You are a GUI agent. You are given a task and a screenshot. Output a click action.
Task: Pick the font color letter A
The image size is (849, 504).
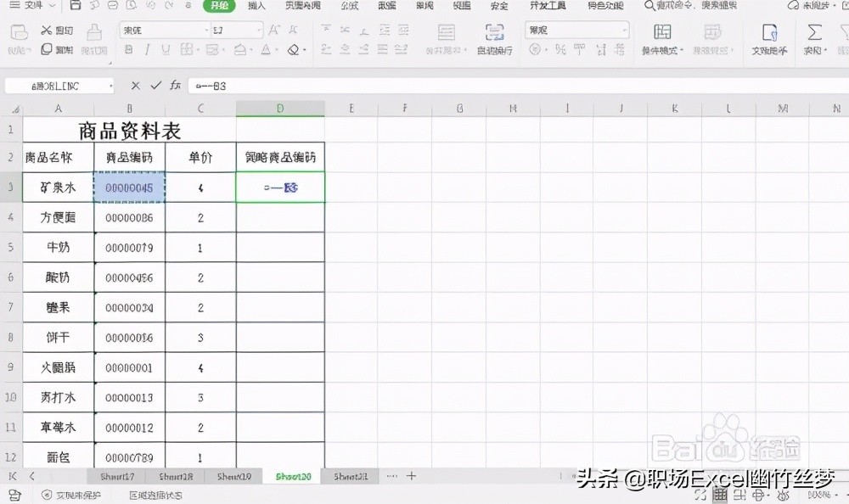point(266,50)
